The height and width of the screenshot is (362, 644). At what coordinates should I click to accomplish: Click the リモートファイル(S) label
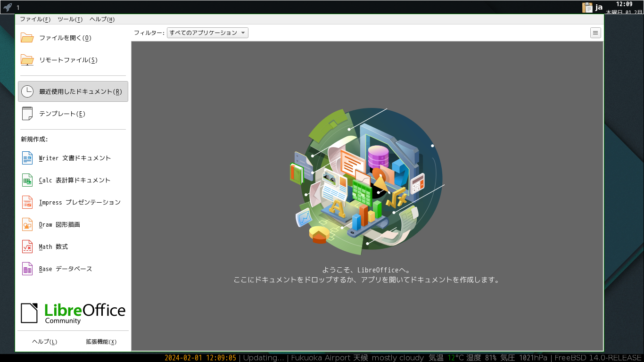(x=68, y=60)
